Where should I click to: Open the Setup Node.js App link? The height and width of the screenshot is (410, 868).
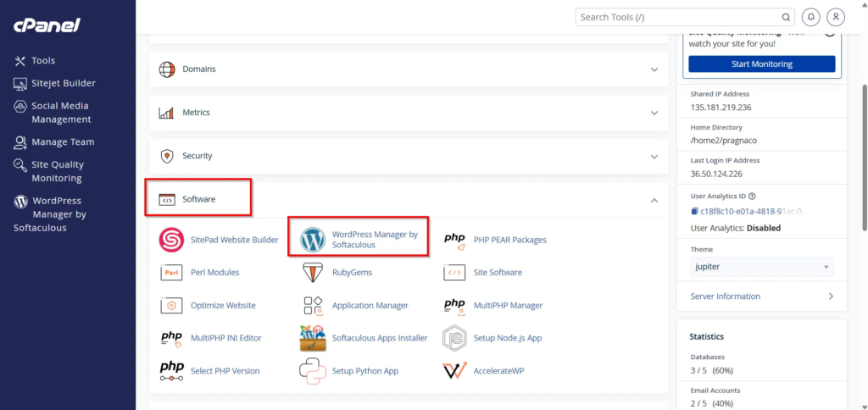(x=508, y=338)
